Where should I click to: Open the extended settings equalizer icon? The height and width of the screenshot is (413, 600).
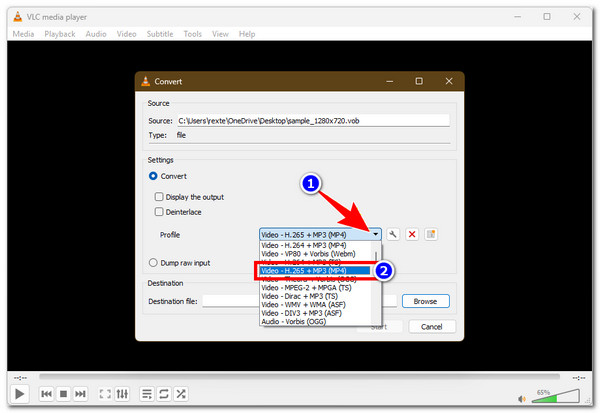tap(123, 394)
